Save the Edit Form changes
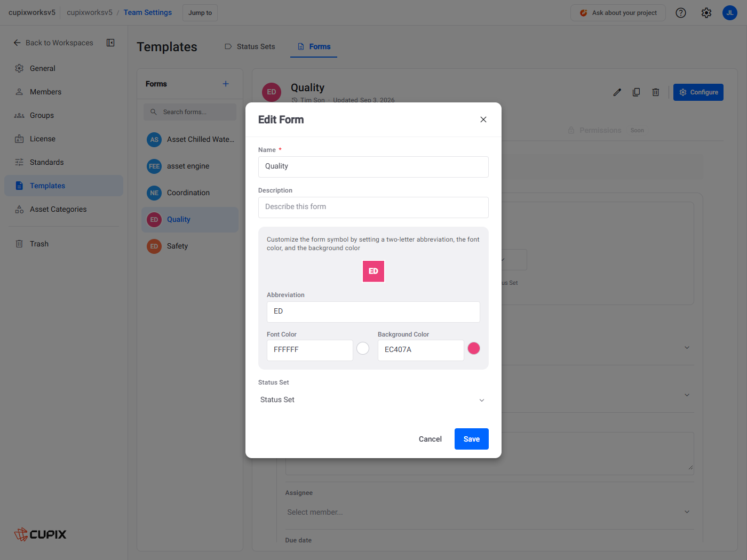The image size is (747, 560). [x=472, y=439]
